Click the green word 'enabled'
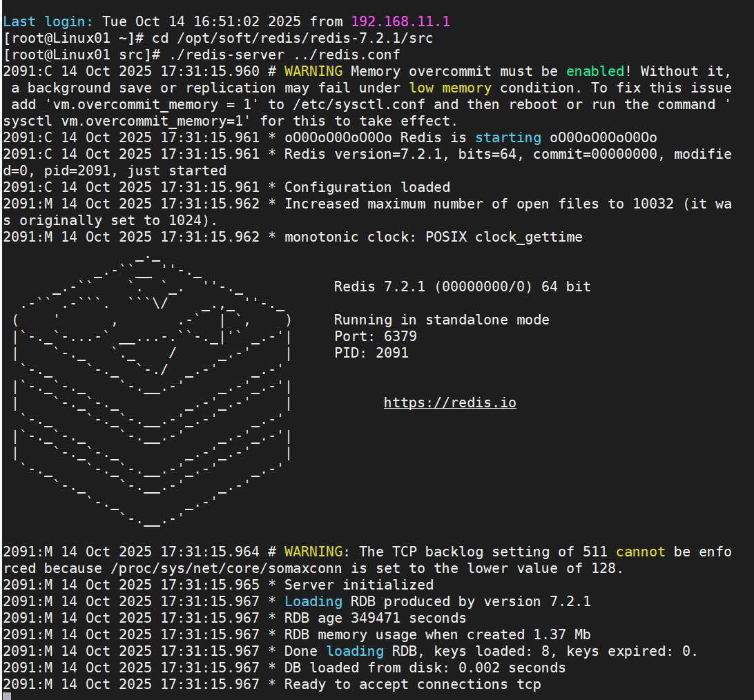Image resolution: width=754 pixels, height=700 pixels. 594,72
